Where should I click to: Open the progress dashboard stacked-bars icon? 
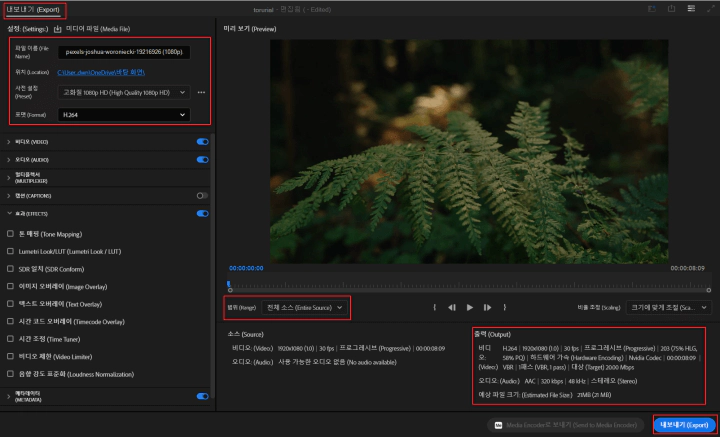[691, 9]
